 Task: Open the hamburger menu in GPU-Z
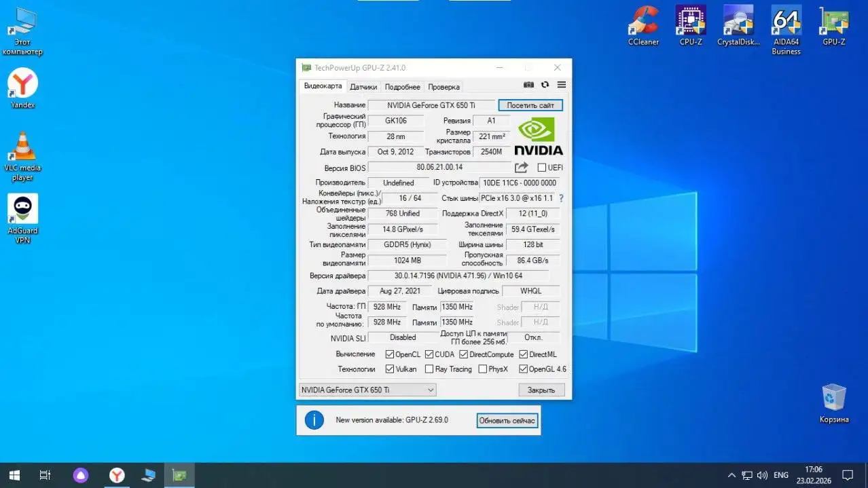click(x=560, y=84)
